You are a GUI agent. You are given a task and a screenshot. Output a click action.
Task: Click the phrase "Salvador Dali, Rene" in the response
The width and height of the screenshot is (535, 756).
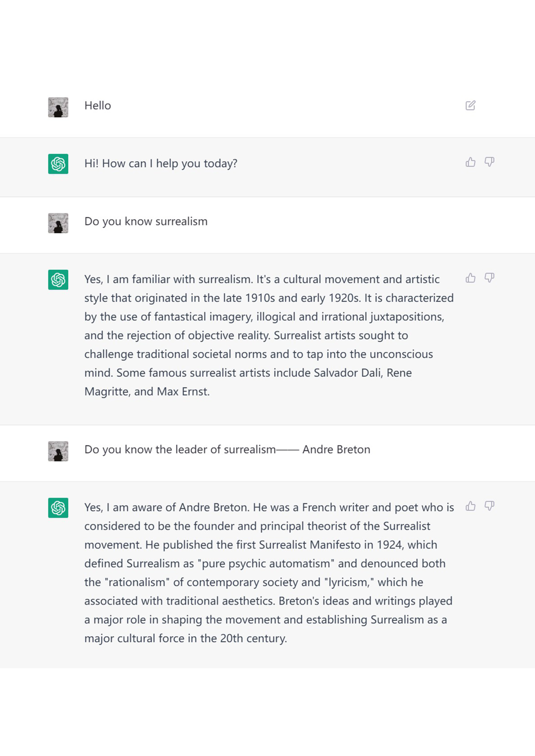[x=363, y=373]
